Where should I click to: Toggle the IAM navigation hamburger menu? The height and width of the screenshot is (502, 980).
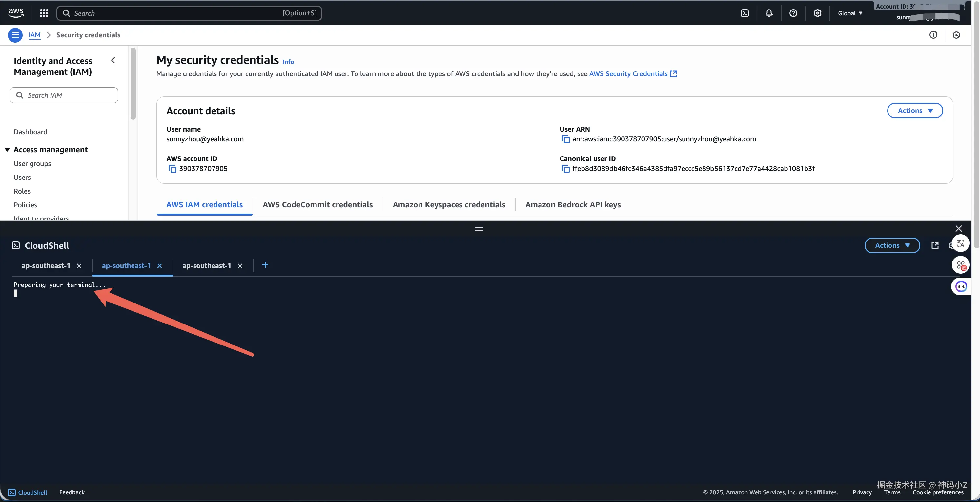pyautogui.click(x=15, y=35)
